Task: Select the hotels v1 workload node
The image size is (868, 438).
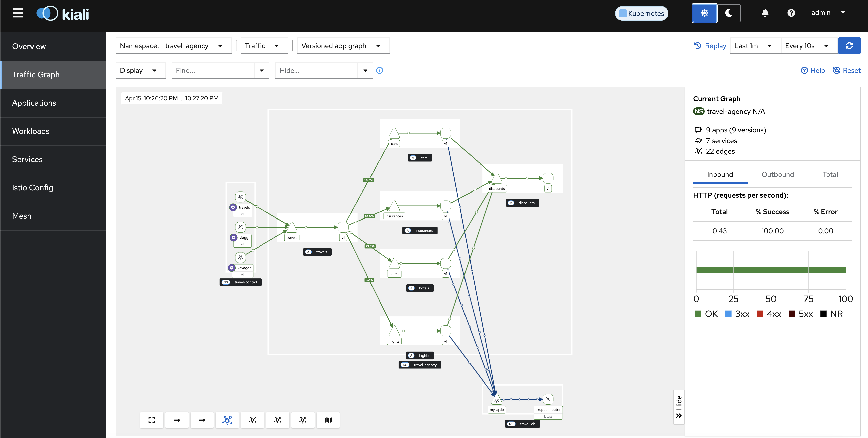Action: tap(445, 264)
